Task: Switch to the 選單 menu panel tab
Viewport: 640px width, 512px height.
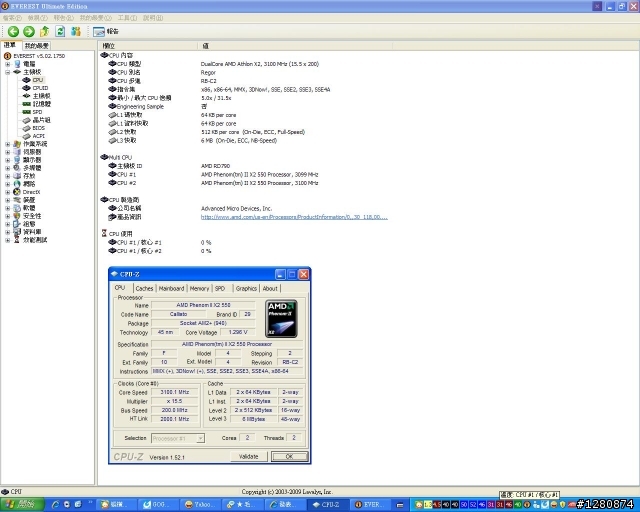Action: click(x=10, y=45)
